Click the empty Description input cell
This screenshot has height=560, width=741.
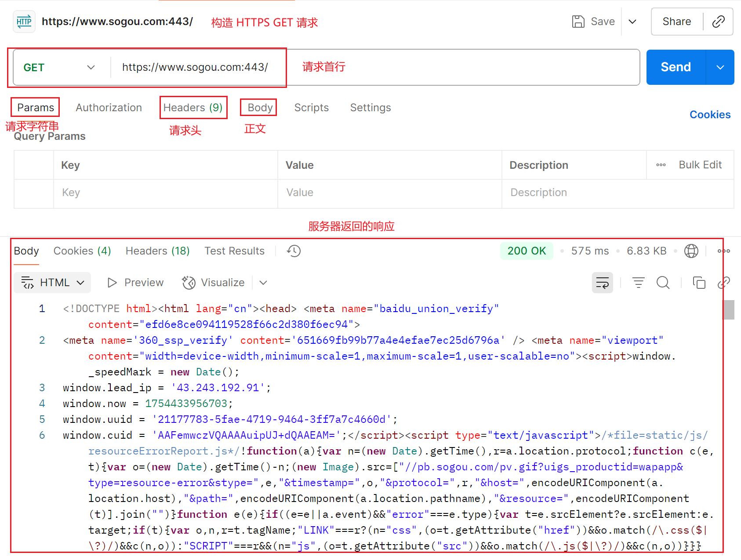coord(617,193)
